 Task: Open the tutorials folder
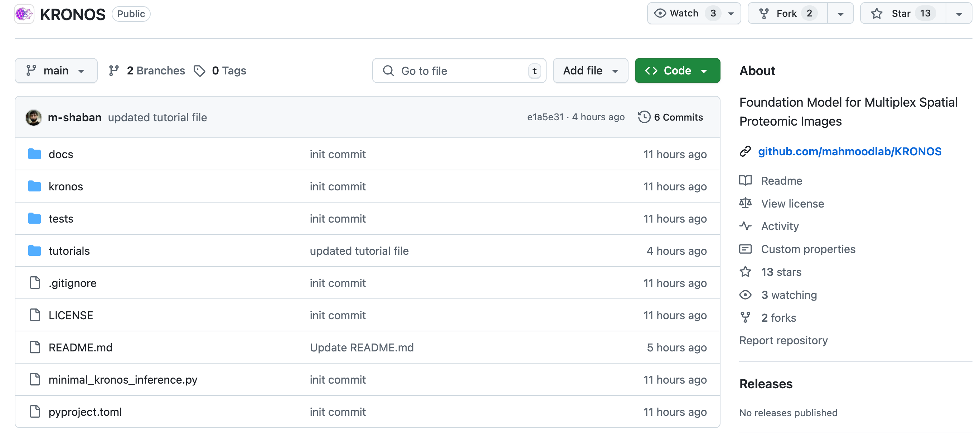click(69, 251)
